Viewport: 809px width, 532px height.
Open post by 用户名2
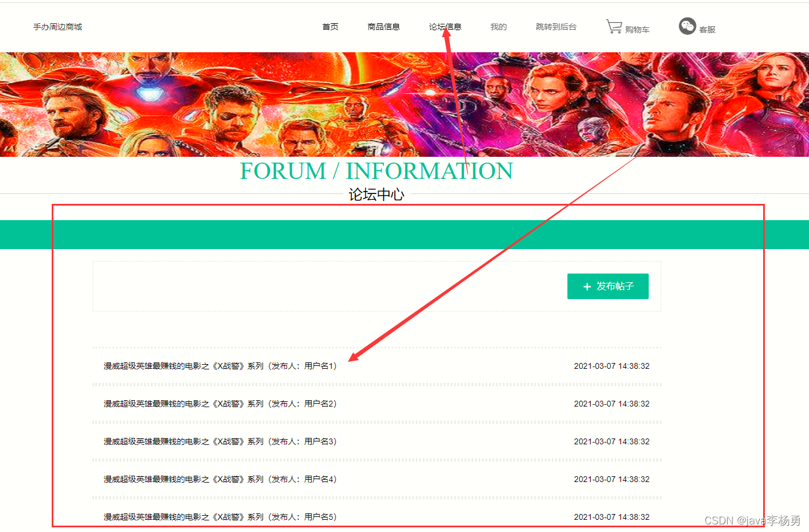(x=220, y=404)
